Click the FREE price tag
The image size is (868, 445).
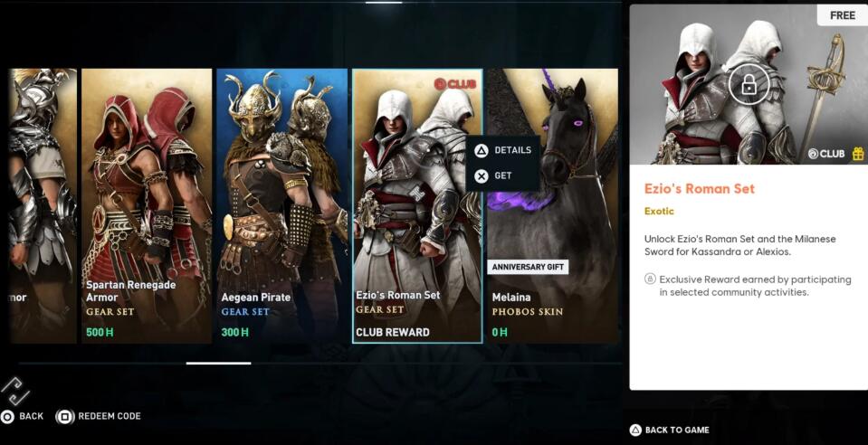tap(843, 15)
